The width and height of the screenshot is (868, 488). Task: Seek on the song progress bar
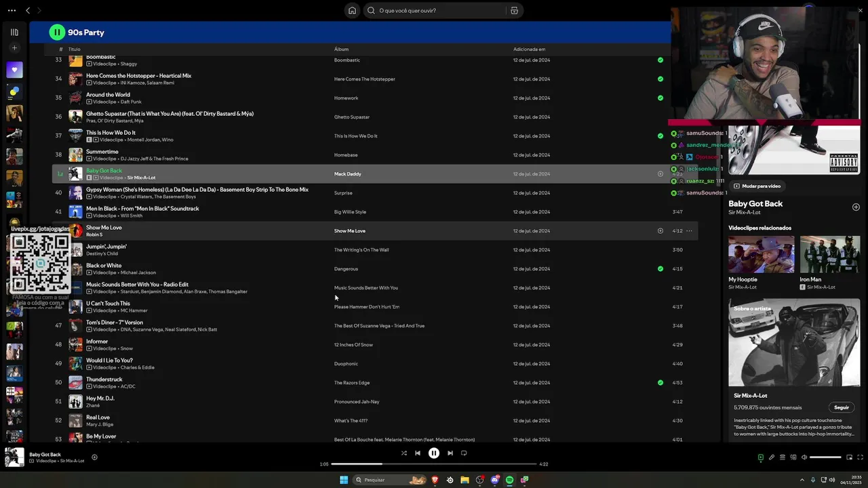pos(433,464)
